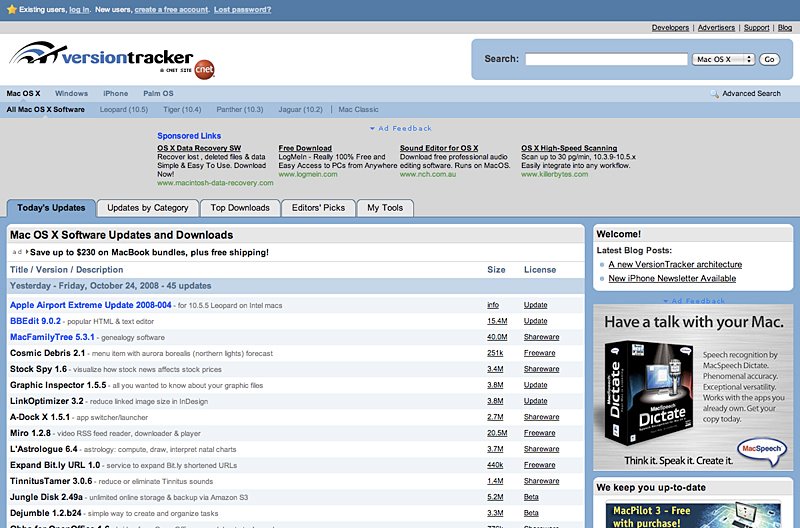Click the Ad Feedback triangle above Sponsored Links
This screenshot has width=800, height=528.
(372, 129)
